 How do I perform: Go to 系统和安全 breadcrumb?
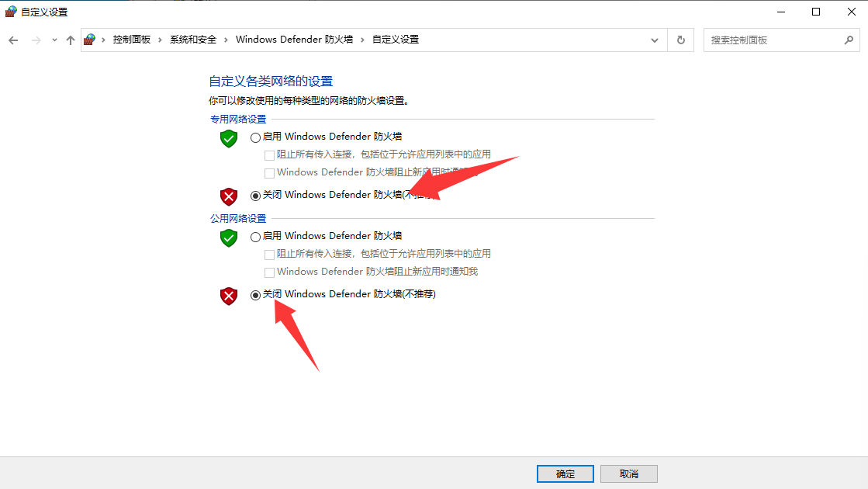(x=193, y=40)
